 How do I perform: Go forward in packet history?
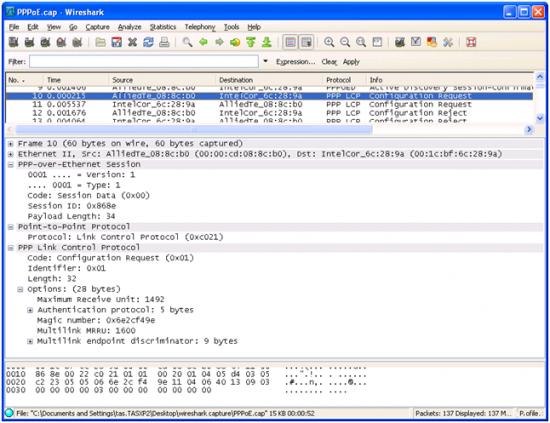click(219, 42)
